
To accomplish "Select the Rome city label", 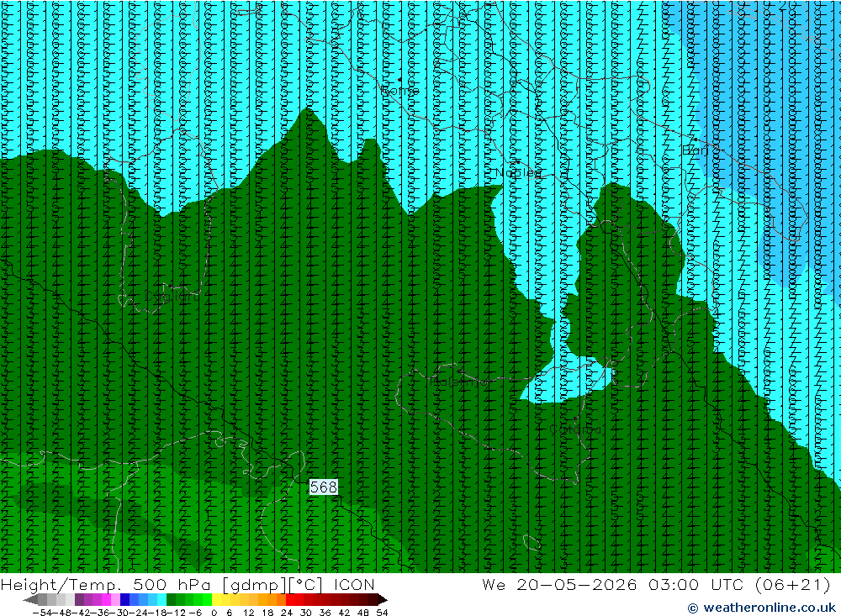I will pos(400,91).
